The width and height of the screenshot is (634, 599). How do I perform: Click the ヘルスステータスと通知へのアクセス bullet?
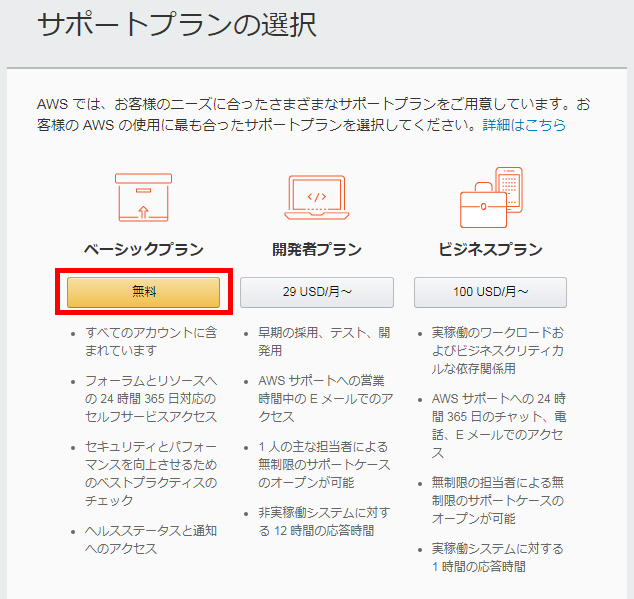pos(151,539)
